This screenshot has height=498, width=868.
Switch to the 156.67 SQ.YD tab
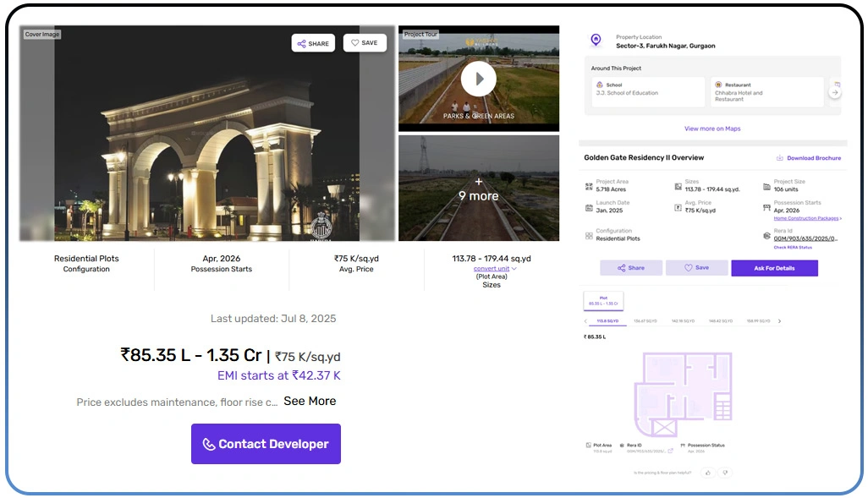[x=646, y=320]
